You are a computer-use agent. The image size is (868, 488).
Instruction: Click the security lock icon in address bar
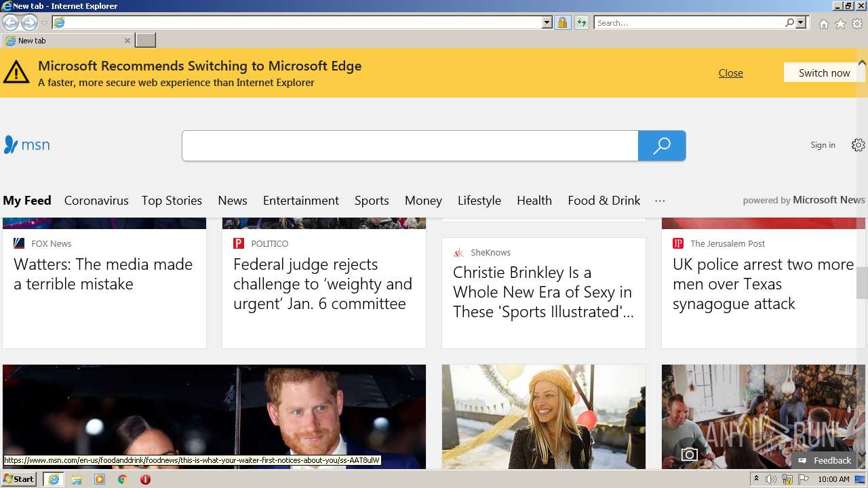pos(562,22)
